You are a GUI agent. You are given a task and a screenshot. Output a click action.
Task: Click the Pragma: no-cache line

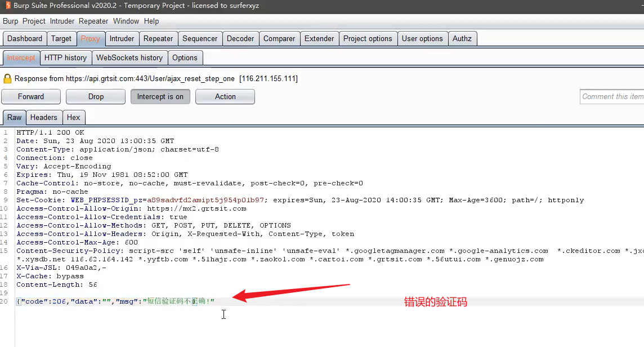coord(52,192)
